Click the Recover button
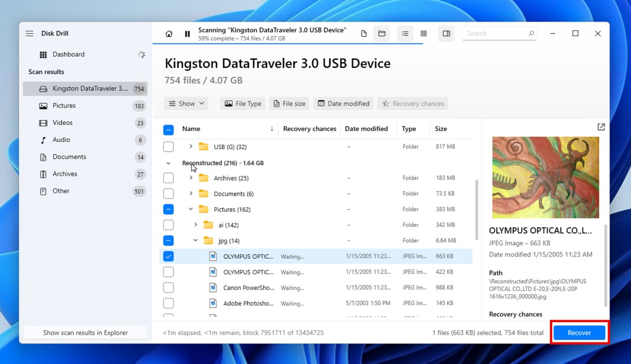Screen dimensions: 631x364 click(x=579, y=333)
